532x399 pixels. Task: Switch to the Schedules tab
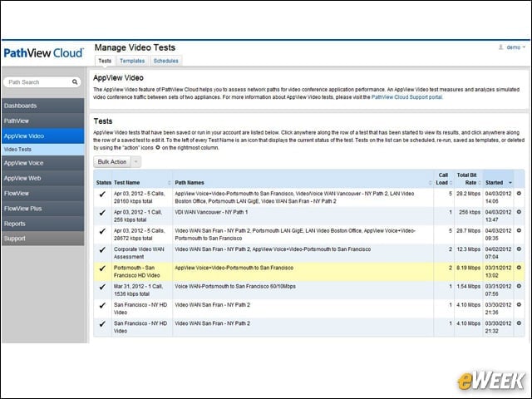pyautogui.click(x=165, y=61)
